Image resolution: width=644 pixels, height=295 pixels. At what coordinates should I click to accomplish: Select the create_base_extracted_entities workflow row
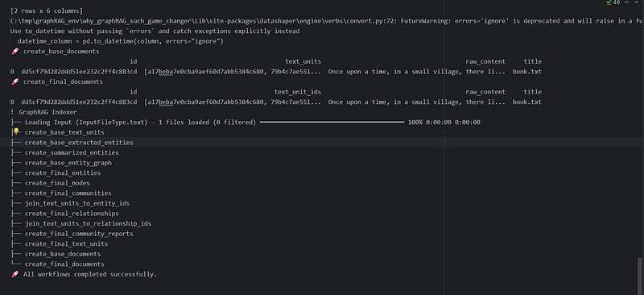click(x=79, y=143)
